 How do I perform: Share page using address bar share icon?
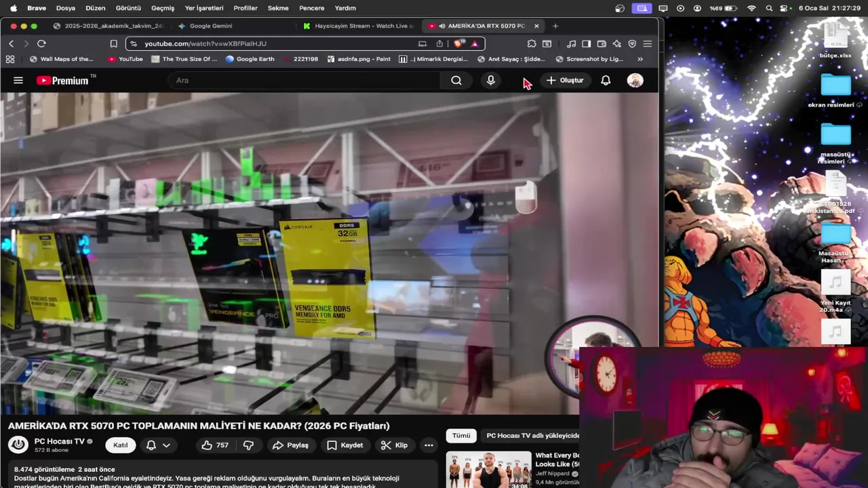439,43
